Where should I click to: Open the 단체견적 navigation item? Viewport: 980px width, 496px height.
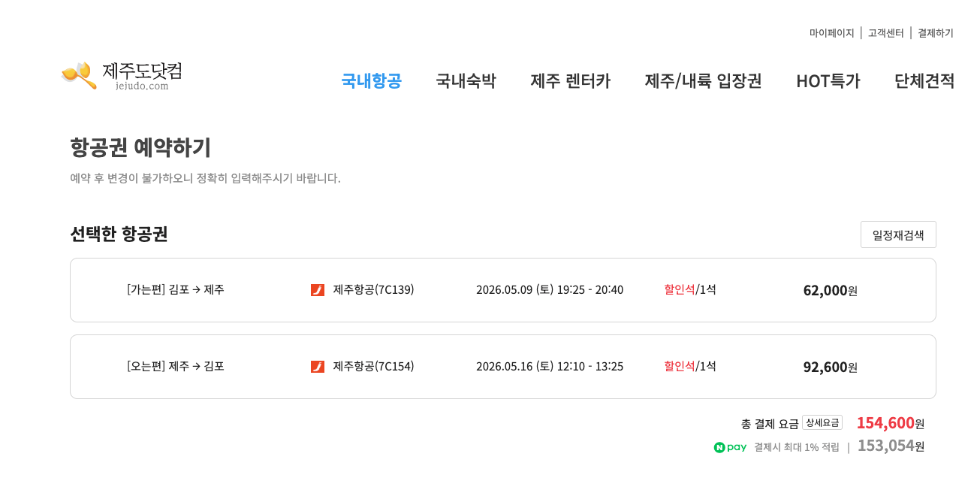(924, 81)
